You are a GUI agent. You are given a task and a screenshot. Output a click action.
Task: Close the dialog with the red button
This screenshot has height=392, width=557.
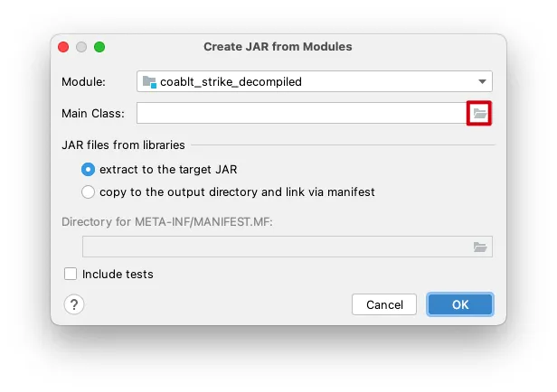tap(63, 47)
